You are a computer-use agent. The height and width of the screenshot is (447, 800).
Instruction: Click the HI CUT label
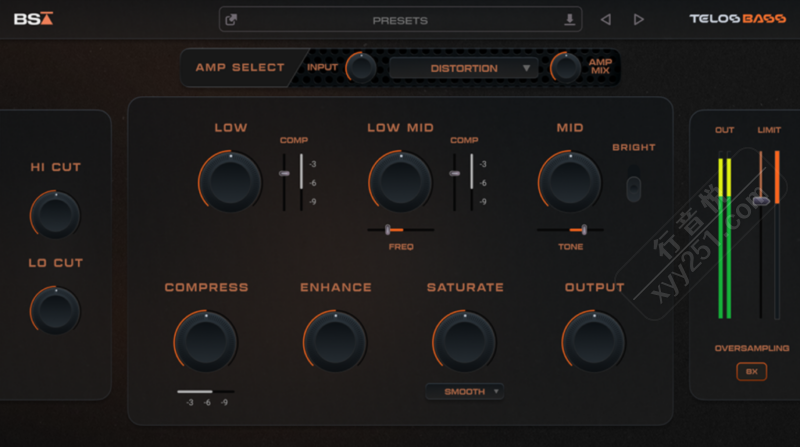pyautogui.click(x=56, y=167)
